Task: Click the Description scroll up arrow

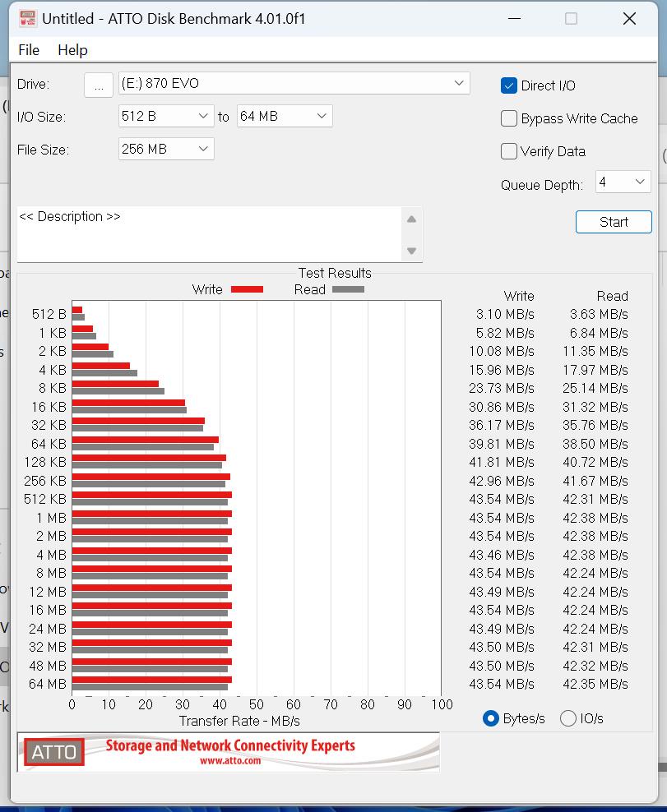Action: pos(411,219)
